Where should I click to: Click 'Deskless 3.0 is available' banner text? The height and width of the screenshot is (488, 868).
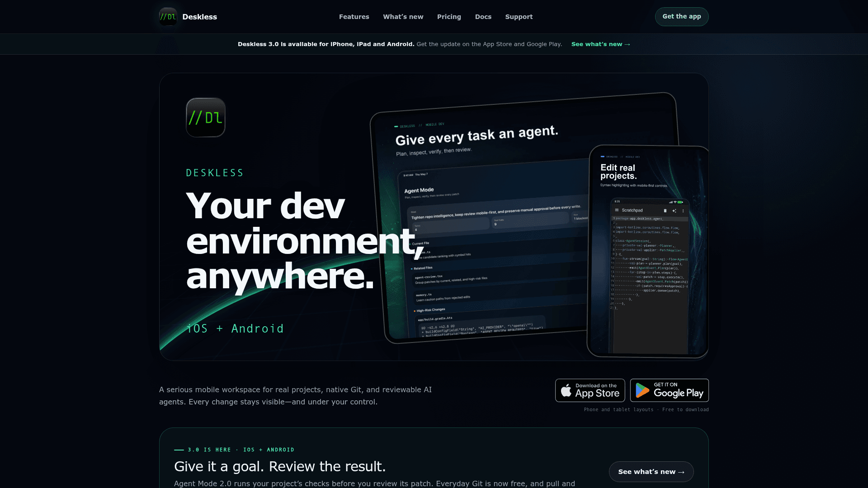326,44
